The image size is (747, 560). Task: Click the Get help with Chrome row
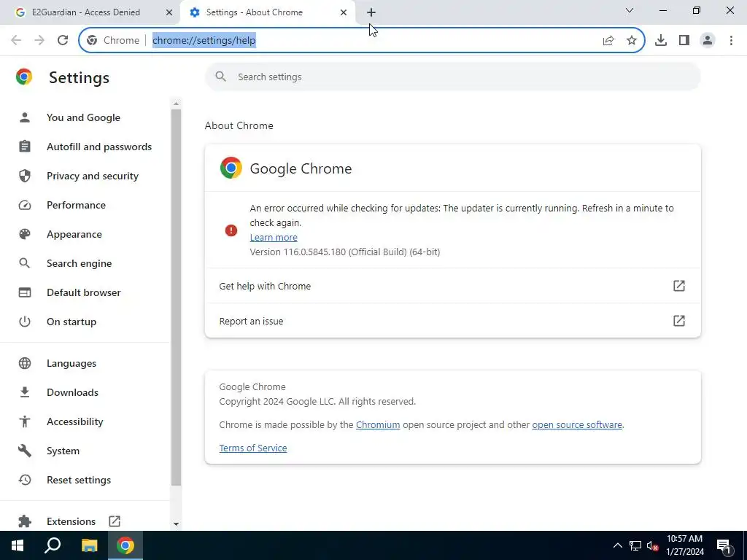click(x=452, y=286)
